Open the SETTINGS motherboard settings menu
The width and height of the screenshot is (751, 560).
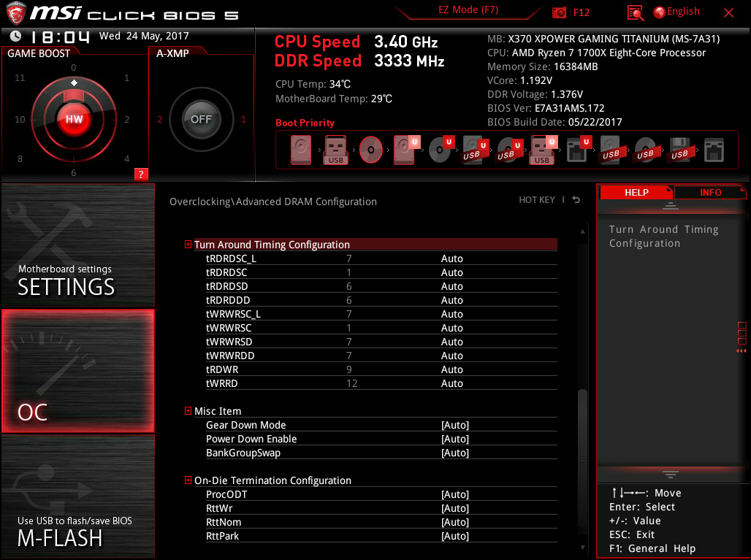78,245
